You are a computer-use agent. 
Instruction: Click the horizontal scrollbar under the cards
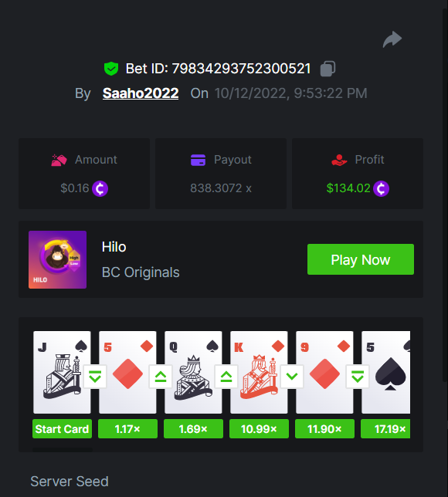point(63,450)
